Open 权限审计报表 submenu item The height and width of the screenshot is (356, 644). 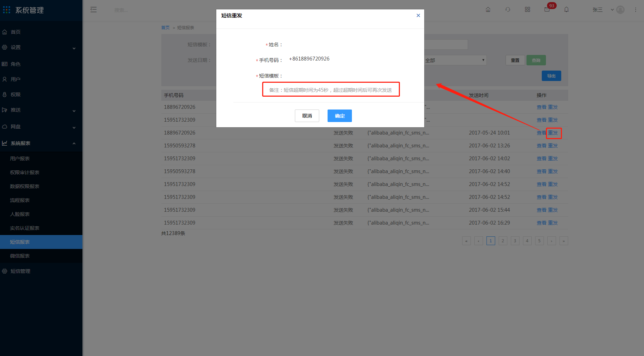click(41, 172)
